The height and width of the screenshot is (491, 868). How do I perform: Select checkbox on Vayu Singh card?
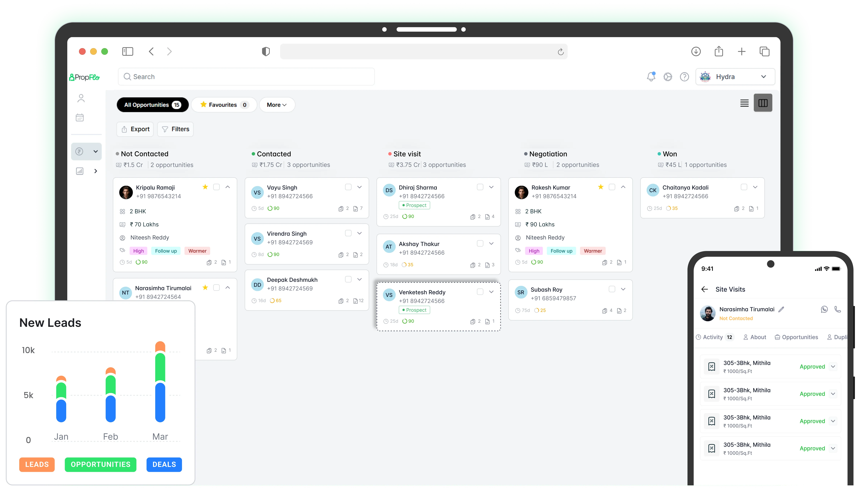(348, 187)
